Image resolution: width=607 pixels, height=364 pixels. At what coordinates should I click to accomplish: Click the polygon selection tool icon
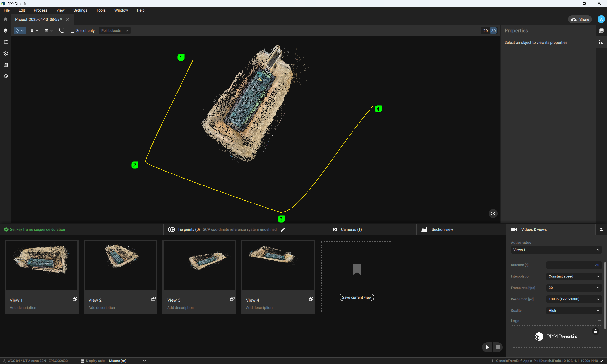click(61, 31)
